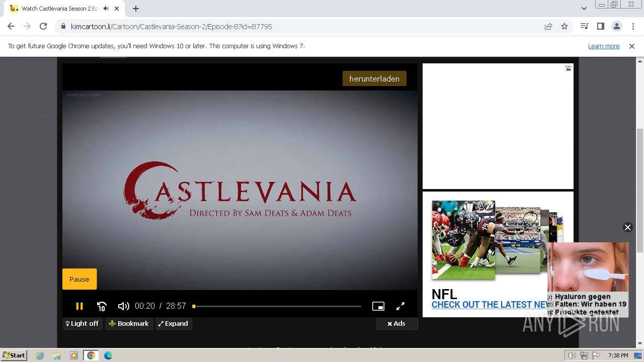Open a new browser tab
The height and width of the screenshot is (362, 644).
[x=136, y=8]
